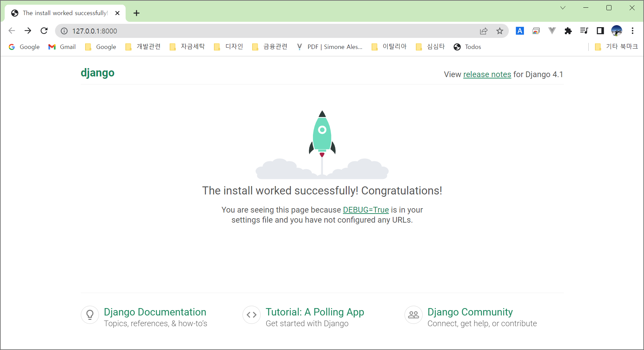Open the release notes link

[x=487, y=74]
